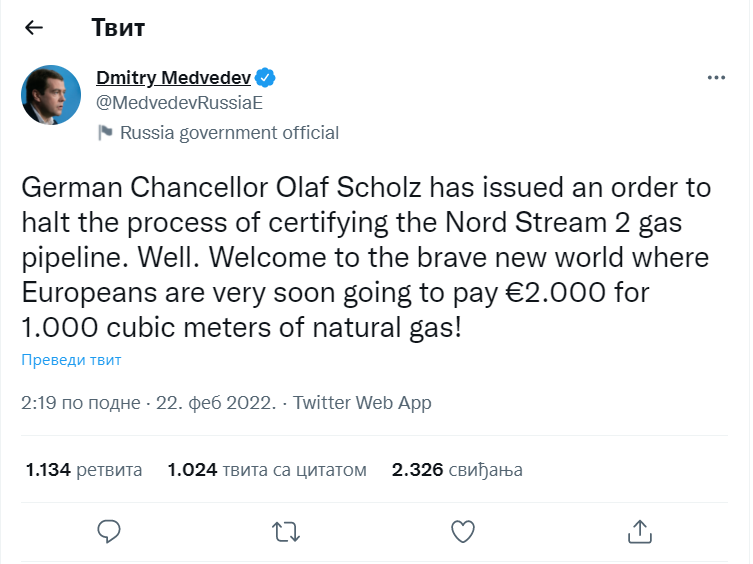Open Dmitry Medvedev profile picture
Screen dimensions: 753x564
(52, 97)
